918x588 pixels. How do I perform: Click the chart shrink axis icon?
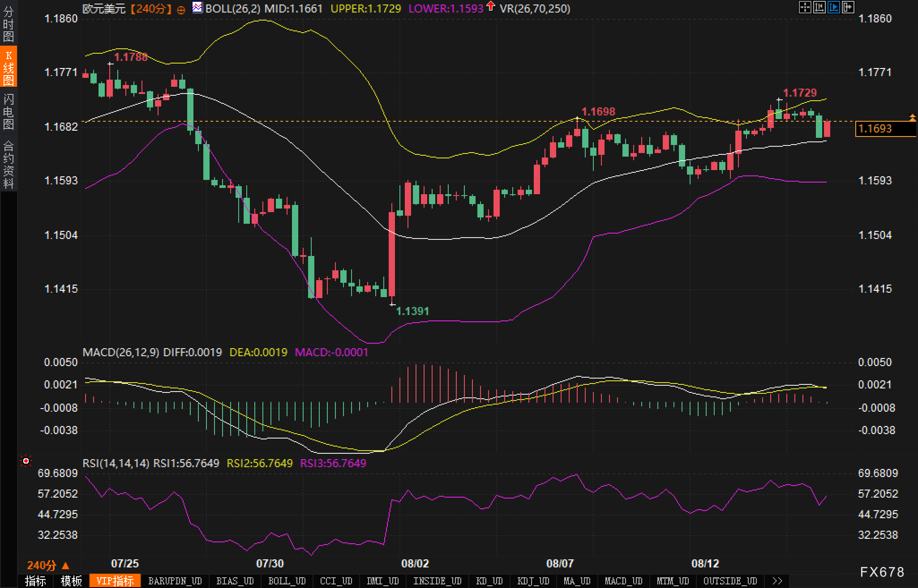pyautogui.click(x=819, y=7)
